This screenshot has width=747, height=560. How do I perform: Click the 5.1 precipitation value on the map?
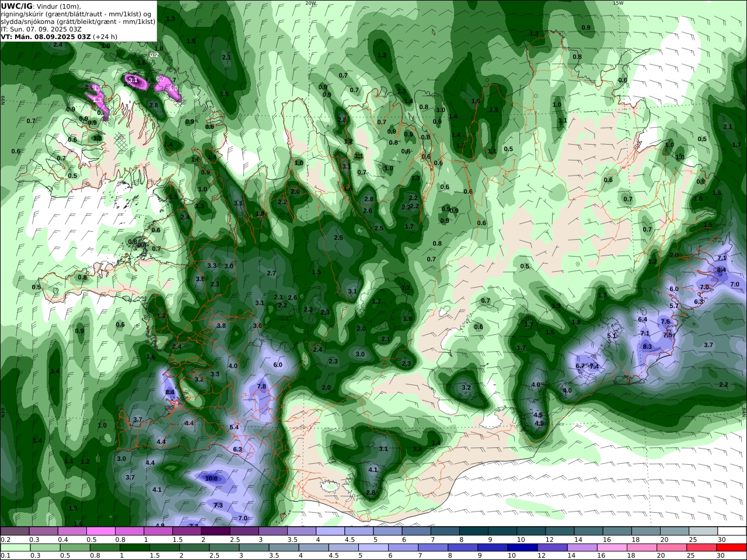(612, 335)
